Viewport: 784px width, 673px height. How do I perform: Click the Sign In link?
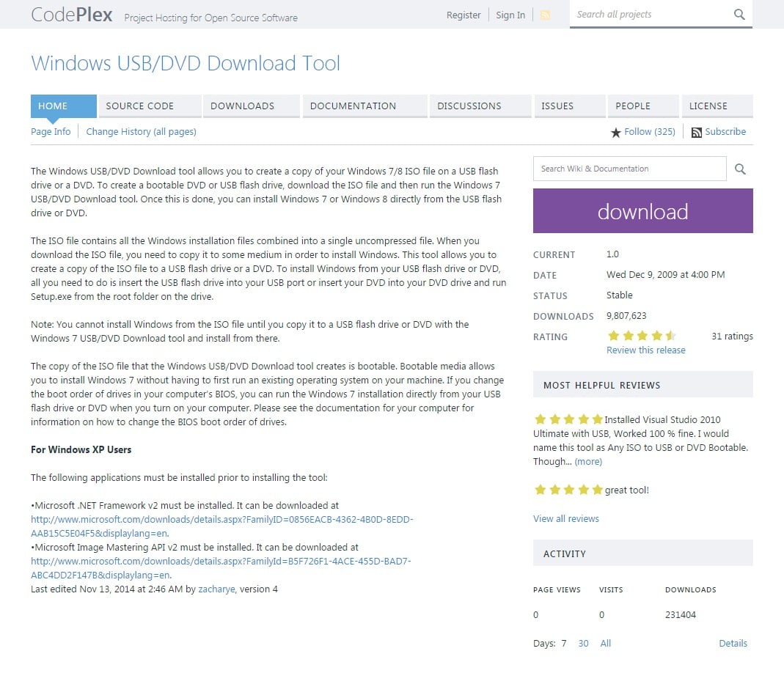coord(510,15)
